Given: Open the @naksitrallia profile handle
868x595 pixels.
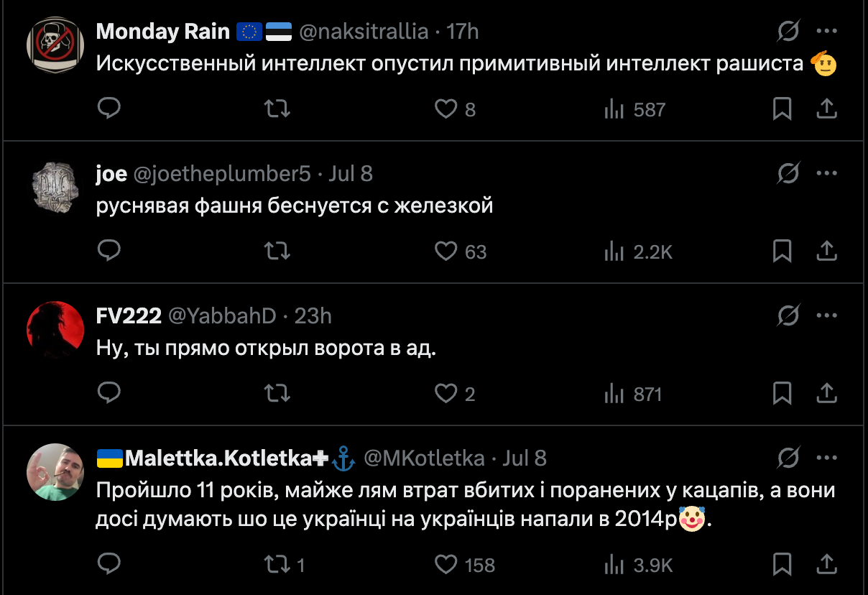Looking at the screenshot, I should pyautogui.click(x=364, y=32).
